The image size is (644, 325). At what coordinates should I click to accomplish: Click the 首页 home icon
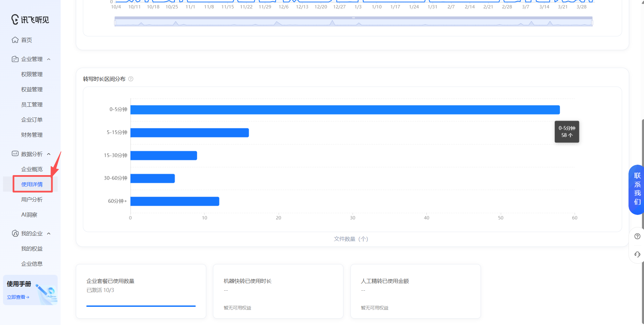coord(15,40)
